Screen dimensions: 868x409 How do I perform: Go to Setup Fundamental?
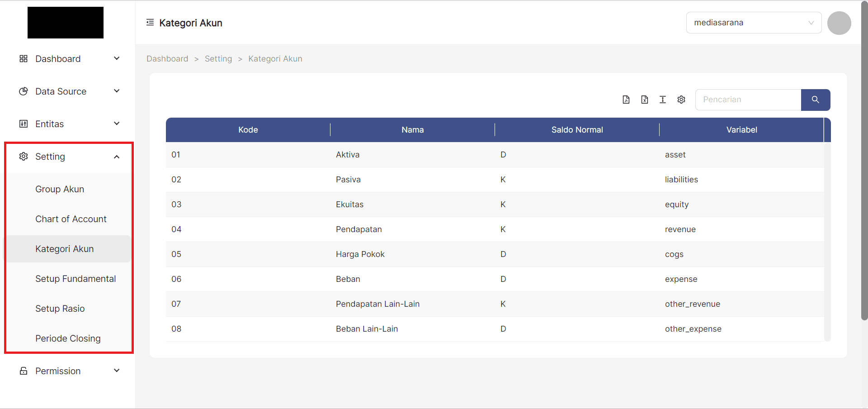coord(75,279)
